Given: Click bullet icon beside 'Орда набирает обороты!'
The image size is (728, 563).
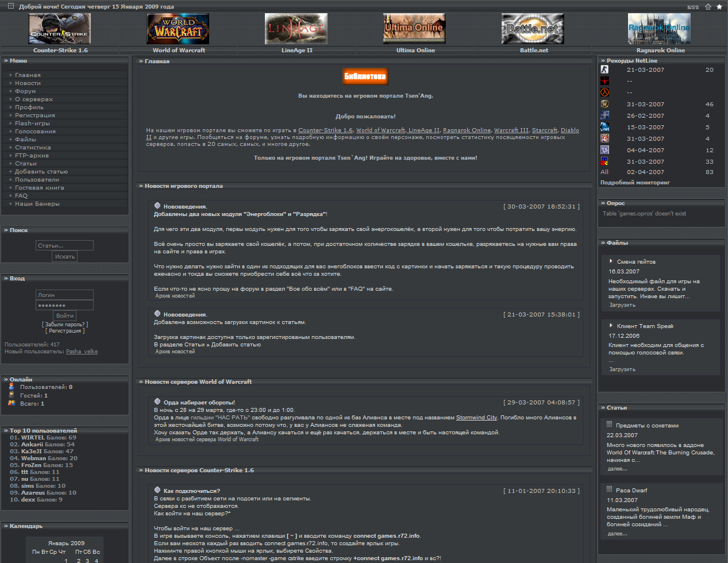Looking at the screenshot, I should tap(157, 402).
